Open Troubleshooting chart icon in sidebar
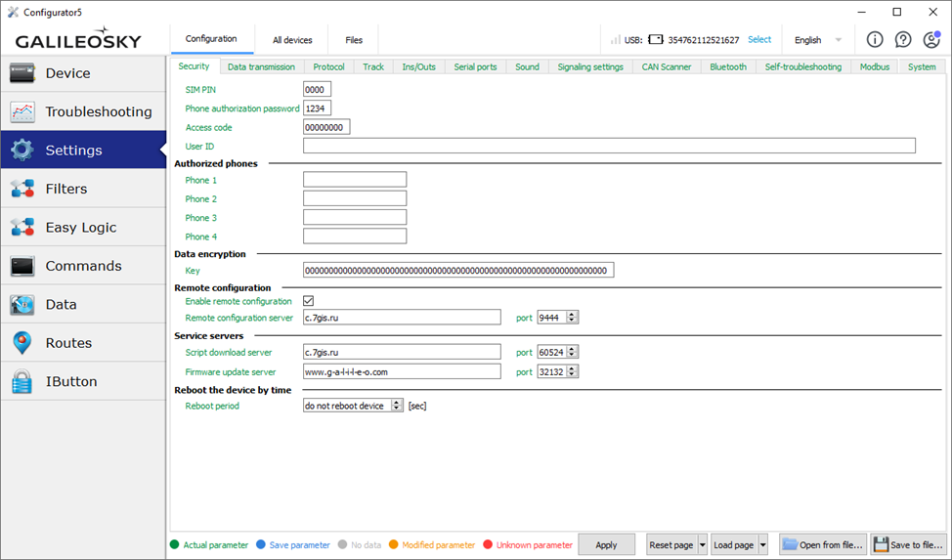952x560 pixels. click(x=22, y=111)
